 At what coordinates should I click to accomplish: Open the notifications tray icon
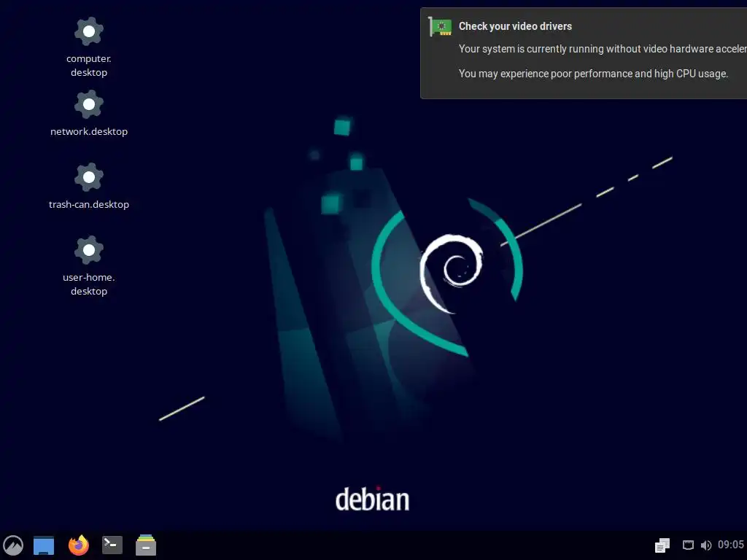[662, 545]
